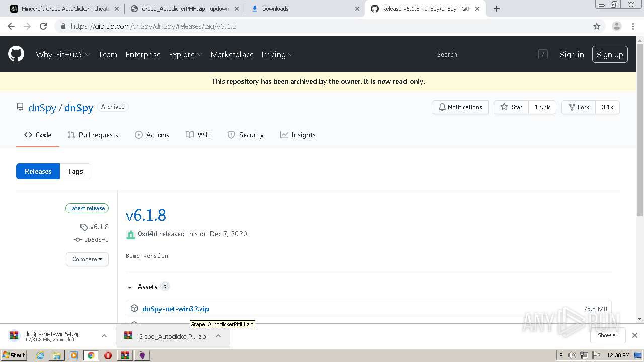Viewport: 644px width, 362px height.
Task: Close the downloads shelf
Action: click(x=635, y=335)
